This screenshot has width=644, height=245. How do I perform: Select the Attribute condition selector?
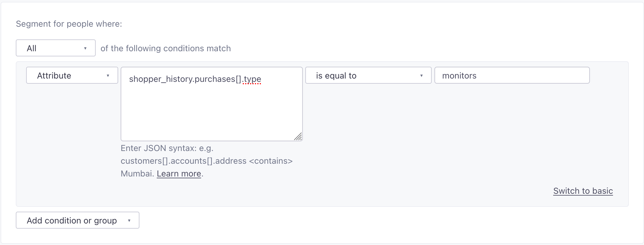[x=72, y=76]
